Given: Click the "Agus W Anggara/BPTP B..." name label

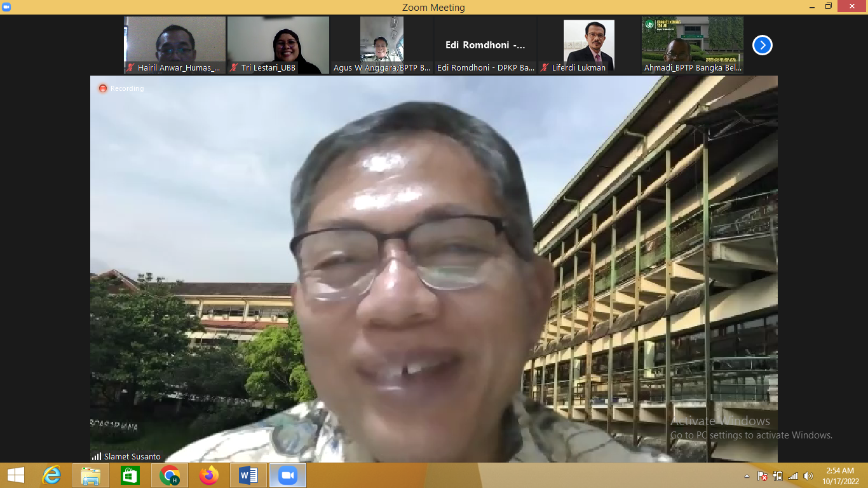Looking at the screenshot, I should coord(382,67).
